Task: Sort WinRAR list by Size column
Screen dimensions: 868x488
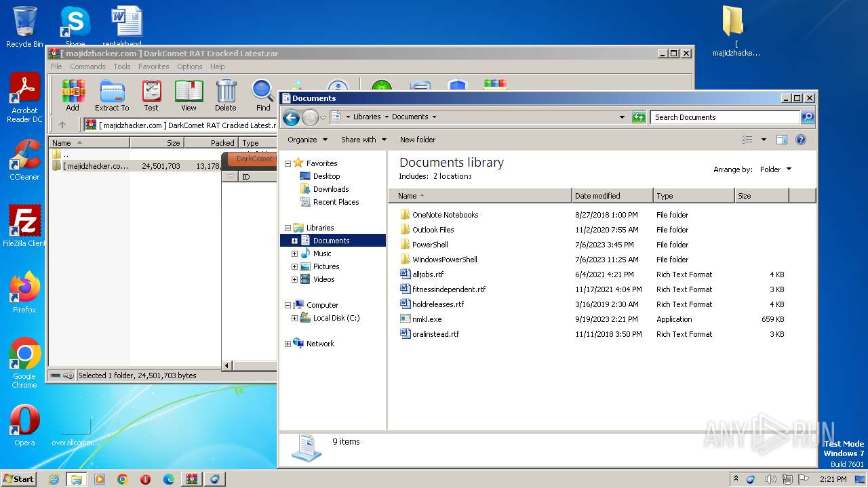Action: click(x=157, y=143)
